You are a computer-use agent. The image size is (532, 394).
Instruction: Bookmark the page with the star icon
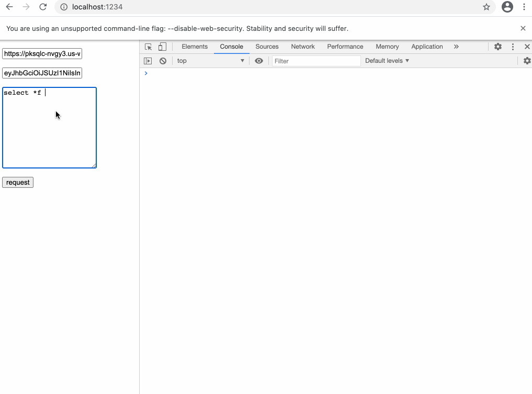pyautogui.click(x=487, y=7)
